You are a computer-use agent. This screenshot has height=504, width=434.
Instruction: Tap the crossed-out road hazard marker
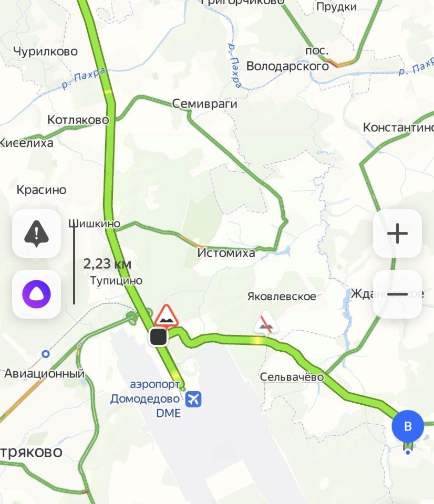[x=266, y=323]
